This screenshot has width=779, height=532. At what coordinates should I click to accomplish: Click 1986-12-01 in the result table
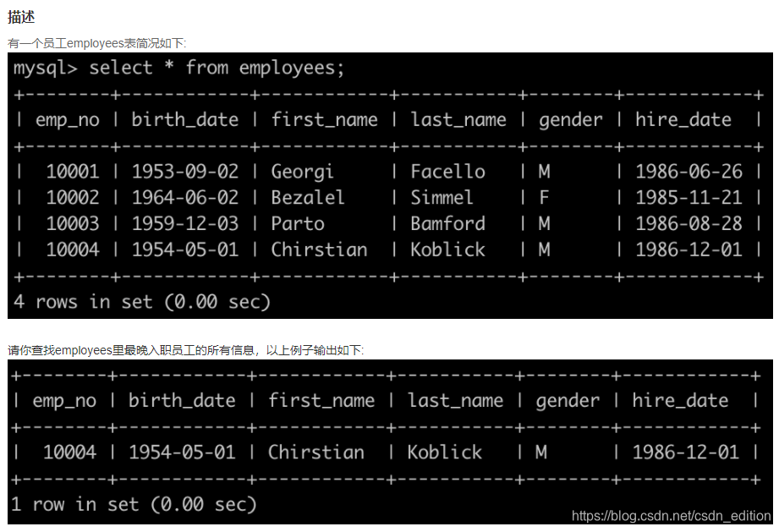(x=686, y=452)
